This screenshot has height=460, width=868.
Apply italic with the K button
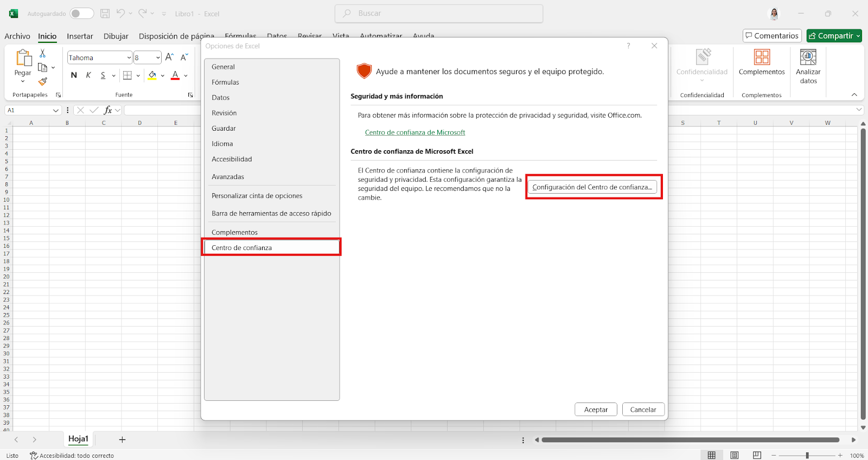click(x=88, y=75)
